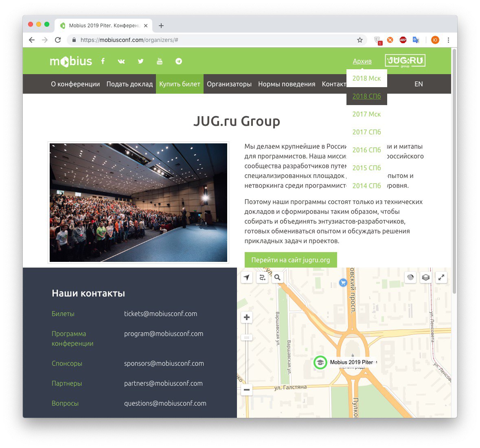Click the Купить билет button
Image resolution: width=480 pixels, height=448 pixels.
(x=180, y=84)
